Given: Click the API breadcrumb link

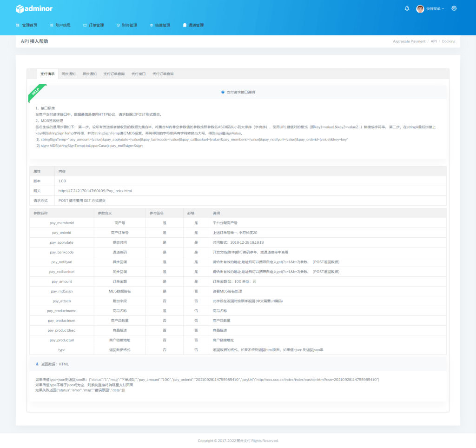Looking at the screenshot, I should tap(433, 41).
